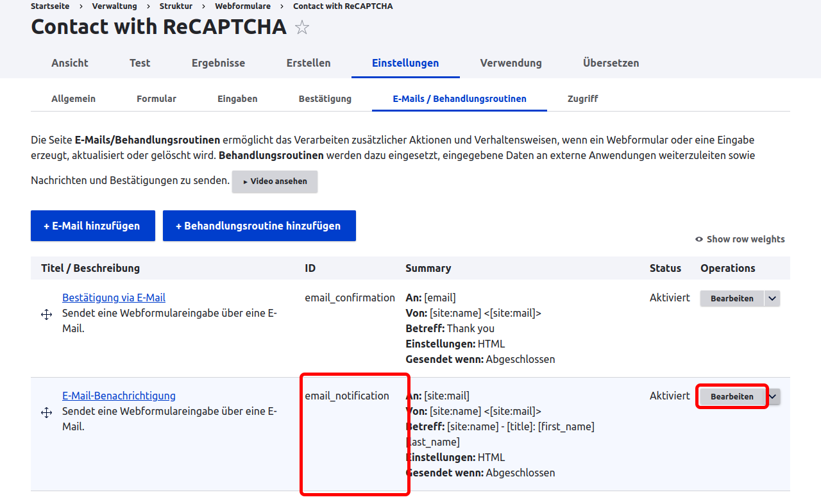Open the E-Mail-Benachrichtigung link
The height and width of the screenshot is (504, 821).
[x=119, y=396]
